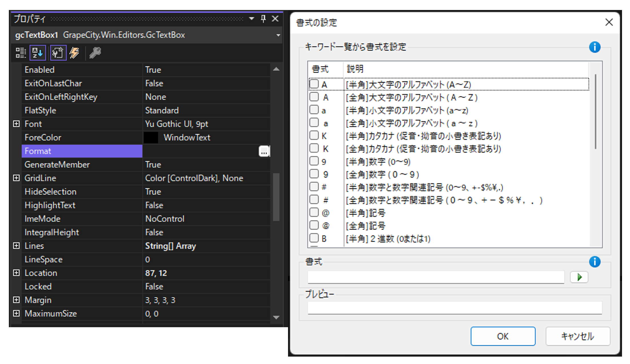Check half-width # number symbols checkbox
The width and height of the screenshot is (630, 364).
(x=314, y=187)
